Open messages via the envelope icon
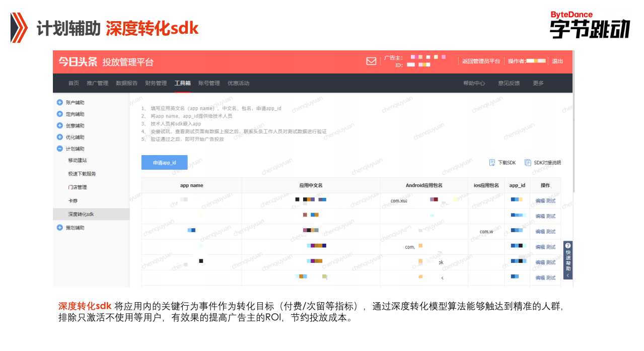Screen dimensions: 644x351 coord(371,61)
